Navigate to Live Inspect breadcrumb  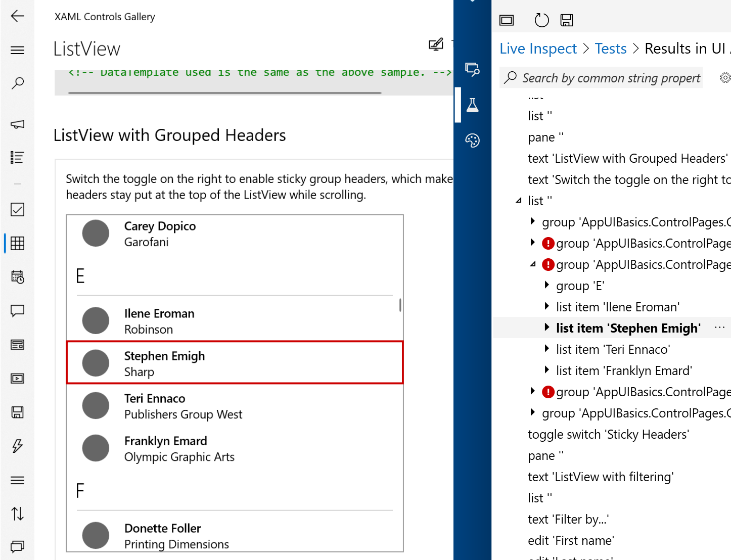[x=538, y=48]
